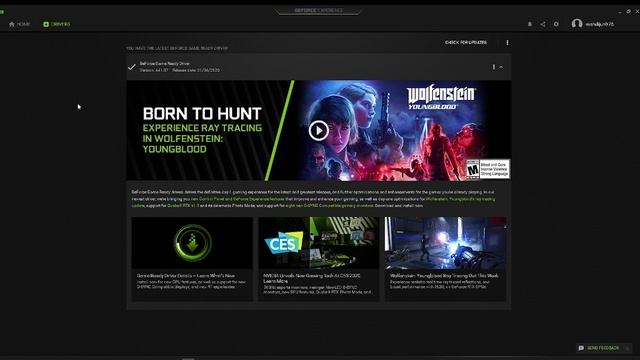Screen dimensions: 640x360
Task: Follow the G-SYNC Compatible gaming monitors link
Action: point(329,206)
